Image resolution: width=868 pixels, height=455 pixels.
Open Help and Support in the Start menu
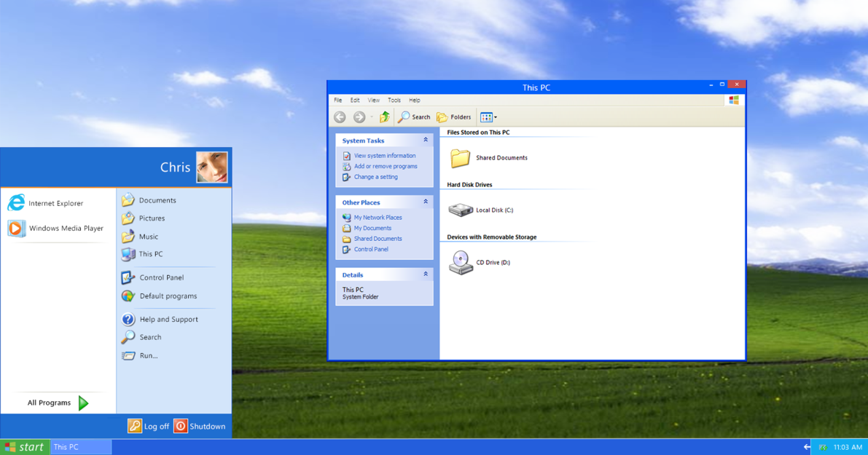click(160, 319)
